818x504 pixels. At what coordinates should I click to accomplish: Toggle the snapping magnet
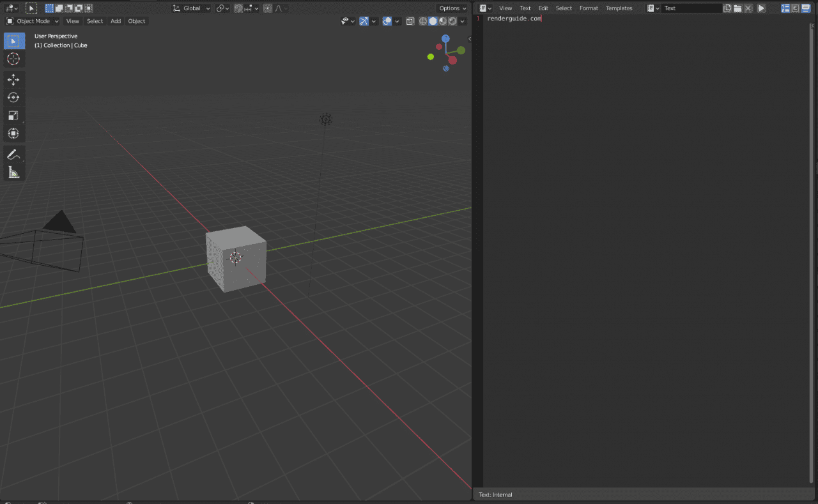pos(238,8)
